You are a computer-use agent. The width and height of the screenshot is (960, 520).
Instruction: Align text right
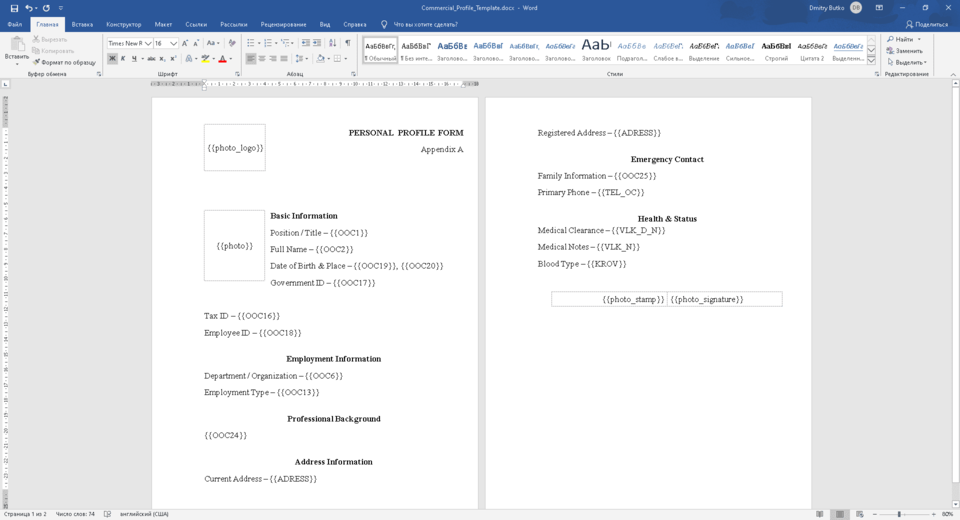point(272,59)
